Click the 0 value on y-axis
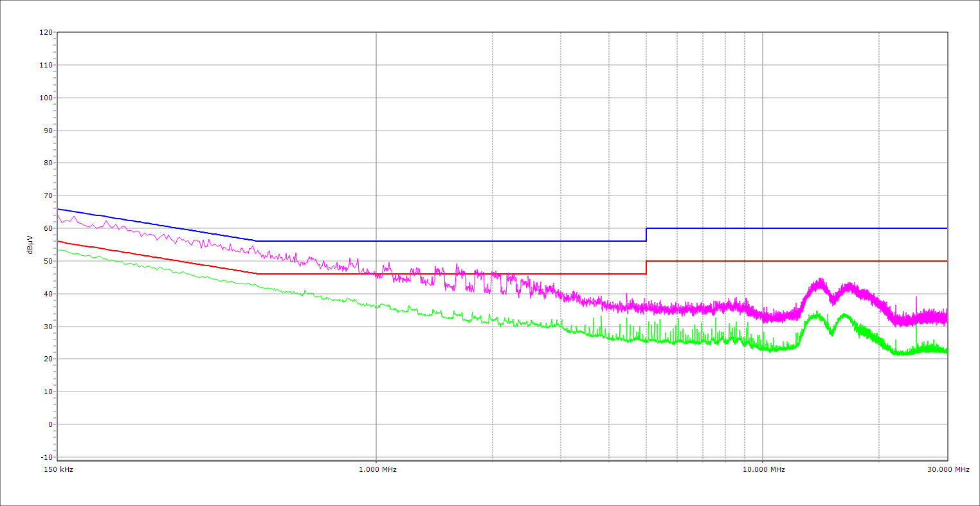Image resolution: width=980 pixels, height=506 pixels. point(50,424)
